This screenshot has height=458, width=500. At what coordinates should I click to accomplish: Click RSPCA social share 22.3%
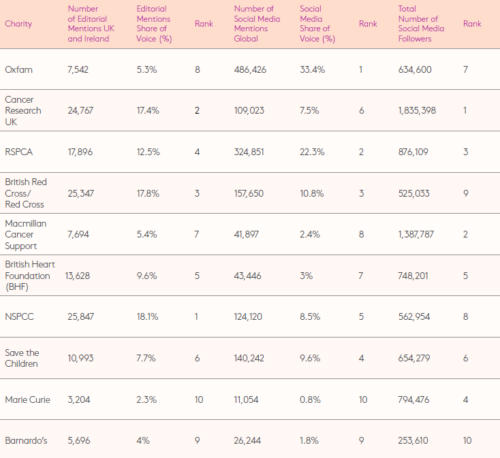pos(312,152)
